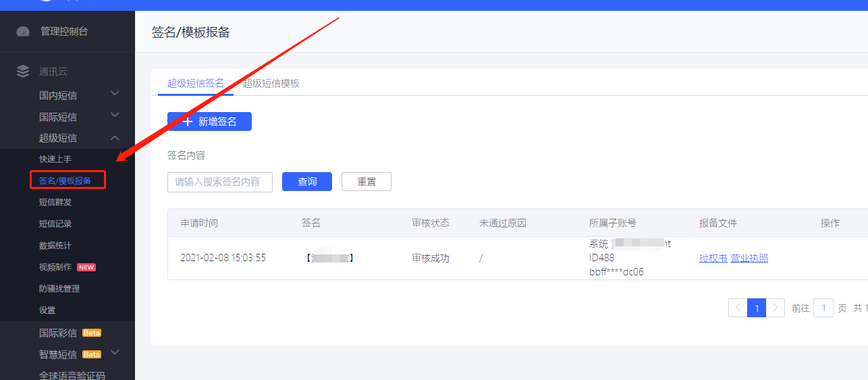Click the 未通过原因 column header

pyautogui.click(x=503, y=223)
